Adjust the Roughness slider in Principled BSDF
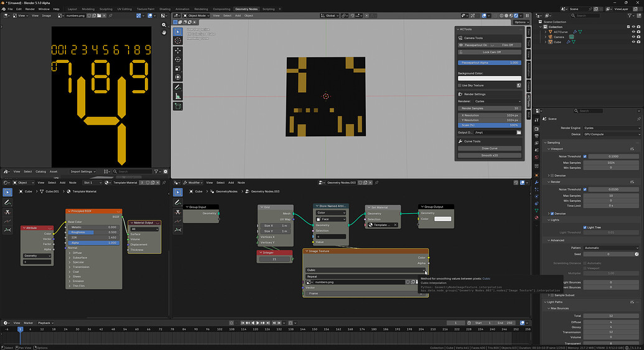Screen dimensions: 644x350 93,232
